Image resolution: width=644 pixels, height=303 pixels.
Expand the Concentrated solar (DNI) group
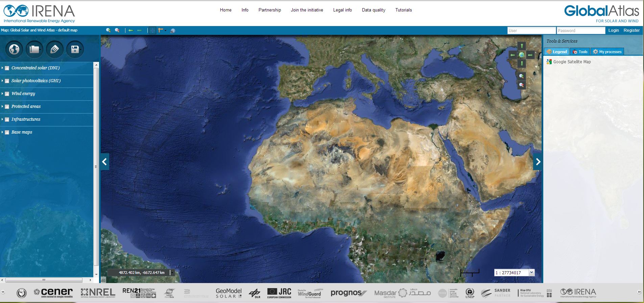pos(2,68)
